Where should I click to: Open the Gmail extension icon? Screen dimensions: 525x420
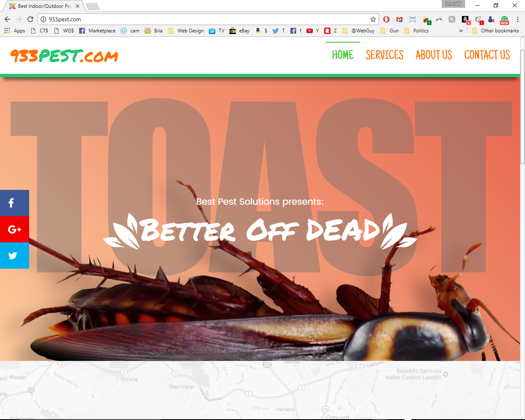[x=399, y=19]
